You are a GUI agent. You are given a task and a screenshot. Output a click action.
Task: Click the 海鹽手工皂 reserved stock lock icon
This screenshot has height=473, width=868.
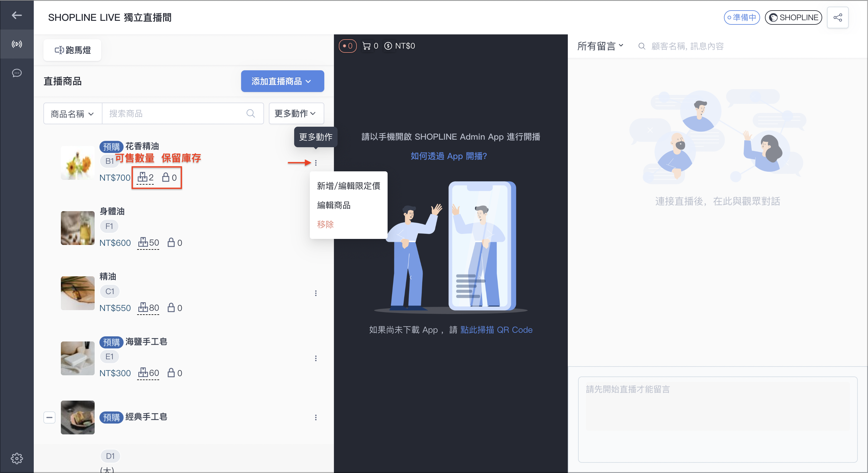pyautogui.click(x=171, y=373)
